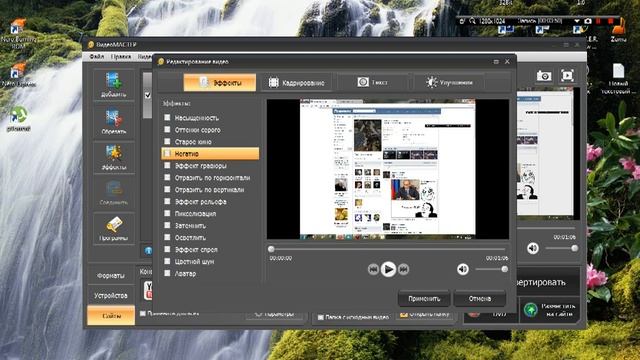Click the green upload-to-site icon

tap(531, 310)
